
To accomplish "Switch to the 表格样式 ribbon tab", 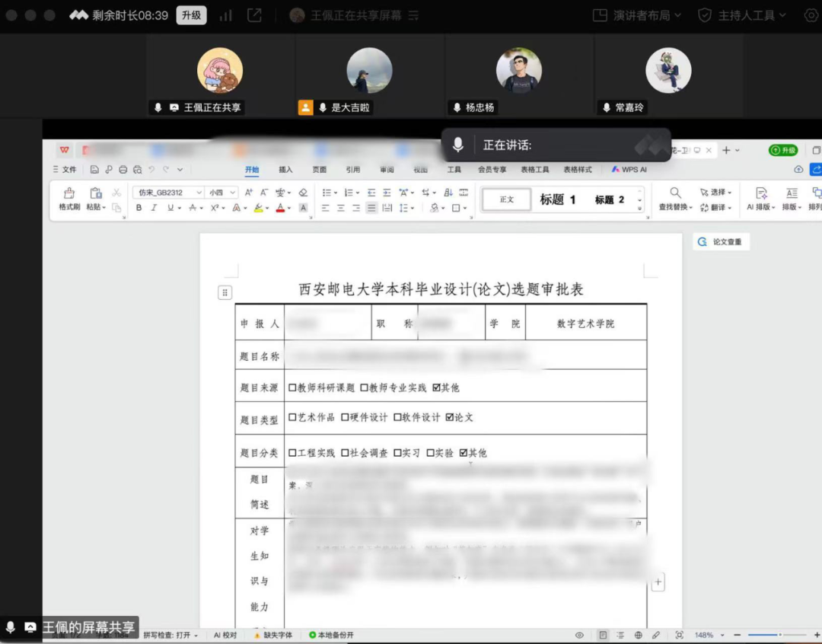I will pyautogui.click(x=578, y=170).
